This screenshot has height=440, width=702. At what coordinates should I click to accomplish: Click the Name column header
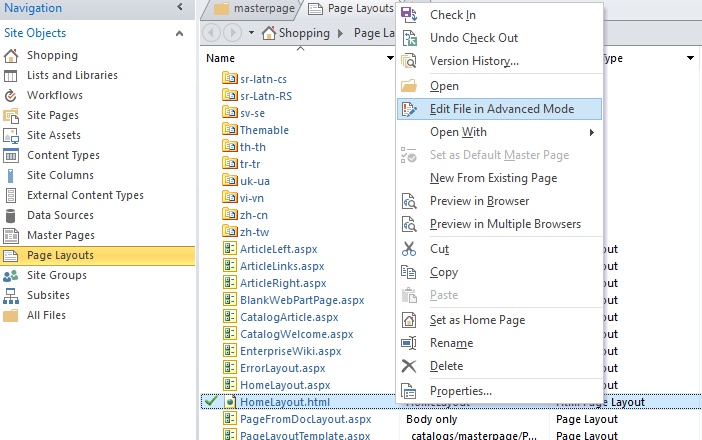pos(220,58)
